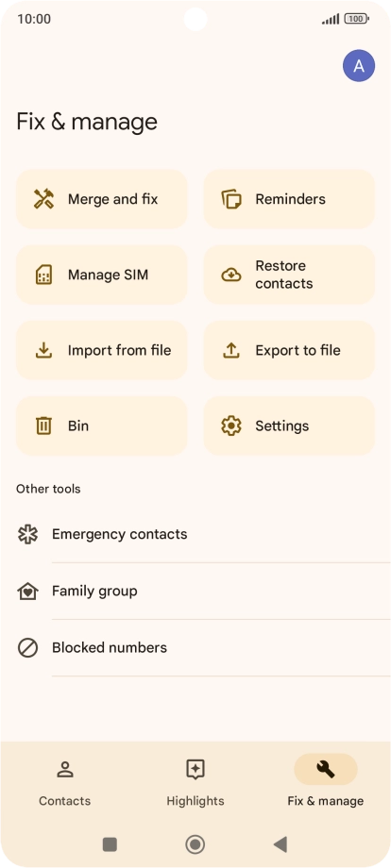This screenshot has height=868, width=391.
Task: Switch to the Highlights tab
Action: point(195,784)
